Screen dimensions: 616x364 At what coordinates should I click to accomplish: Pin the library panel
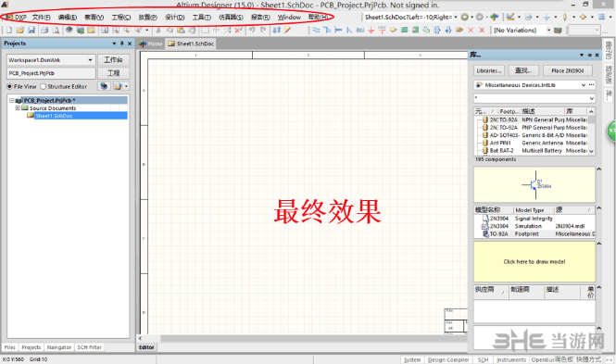click(589, 55)
